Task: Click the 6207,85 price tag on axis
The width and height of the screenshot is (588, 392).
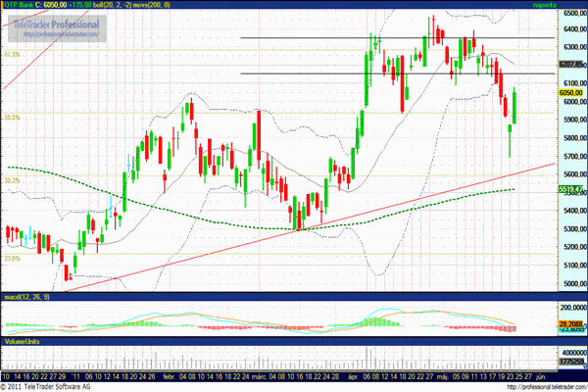Action: (570, 65)
